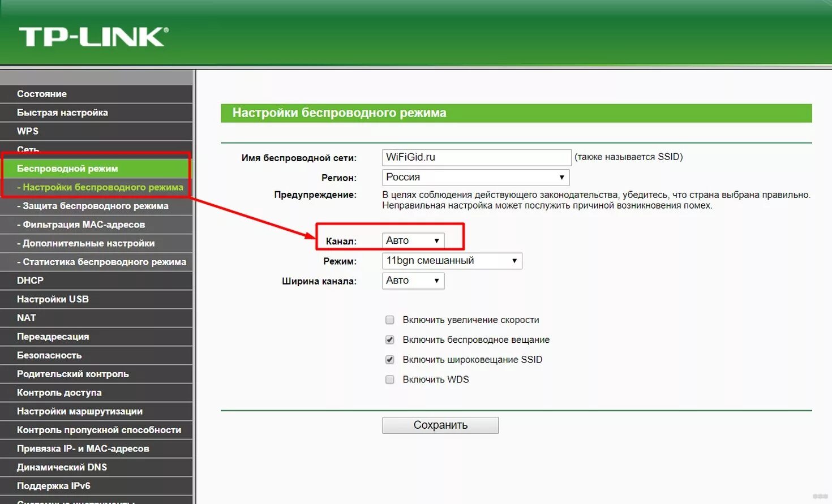This screenshot has width=832, height=504.
Task: Click the Регион label
Action: (339, 178)
